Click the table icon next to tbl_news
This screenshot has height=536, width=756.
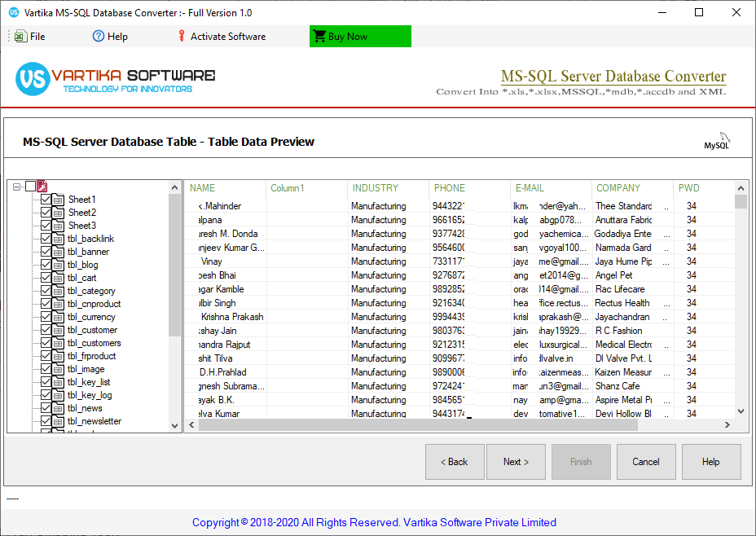[x=59, y=408]
